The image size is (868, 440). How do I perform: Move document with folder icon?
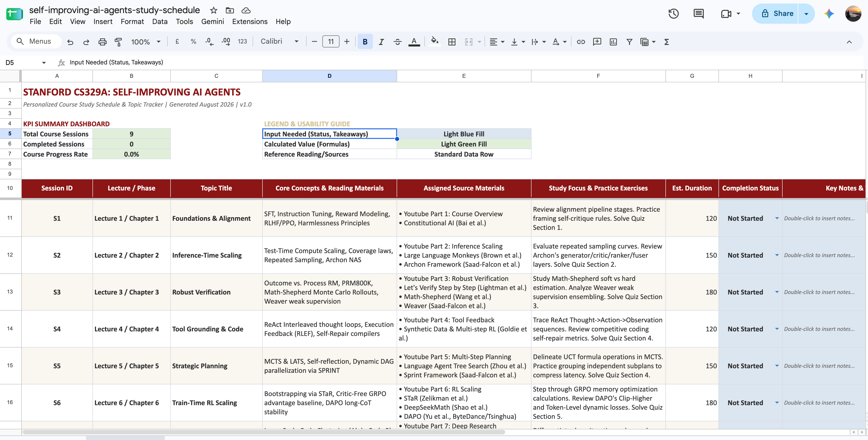pos(230,10)
